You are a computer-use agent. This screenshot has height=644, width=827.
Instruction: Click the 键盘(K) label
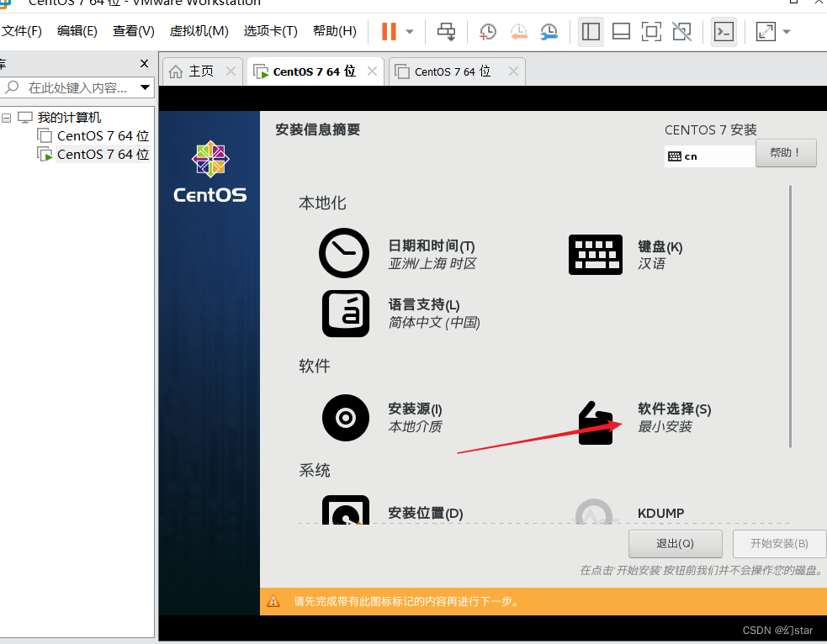(660, 246)
